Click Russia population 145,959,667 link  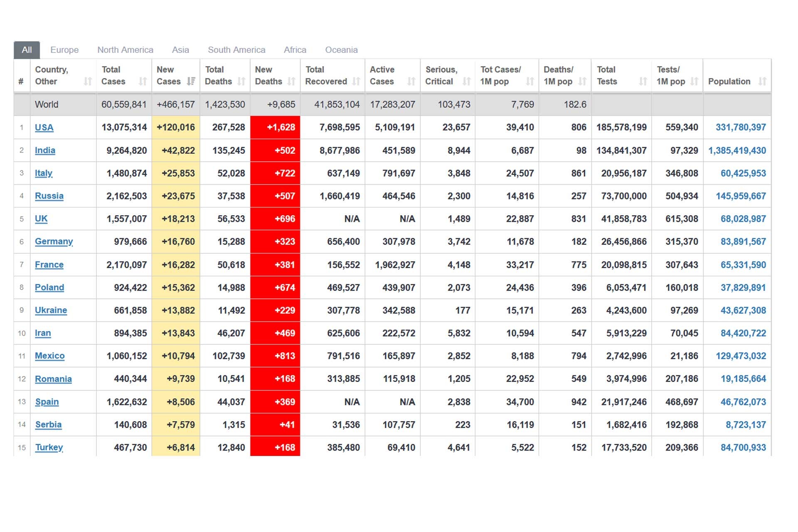(x=741, y=196)
